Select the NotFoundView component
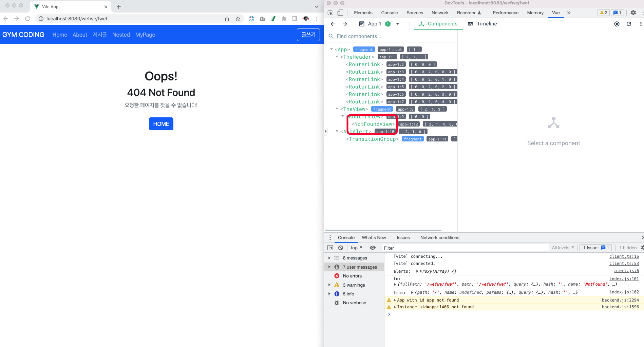This screenshot has width=644, height=347. click(x=373, y=124)
